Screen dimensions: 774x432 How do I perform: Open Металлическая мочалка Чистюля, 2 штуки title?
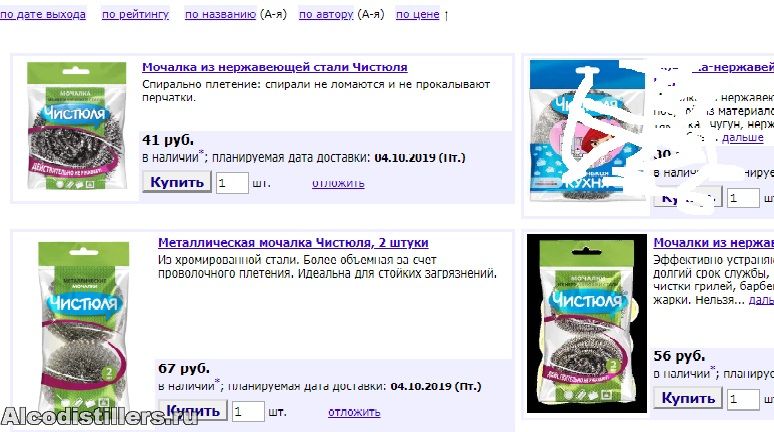[293, 243]
